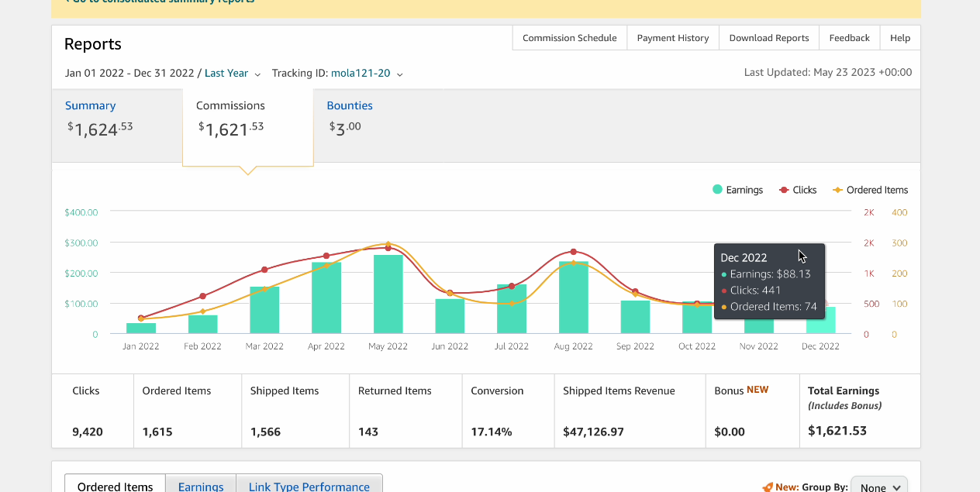
Task: Open Payment History
Action: (673, 38)
